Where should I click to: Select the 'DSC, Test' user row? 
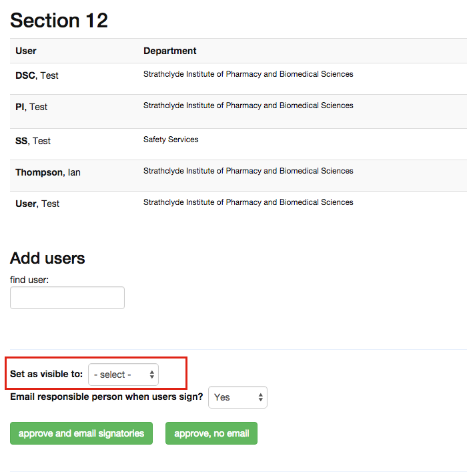pos(37,75)
